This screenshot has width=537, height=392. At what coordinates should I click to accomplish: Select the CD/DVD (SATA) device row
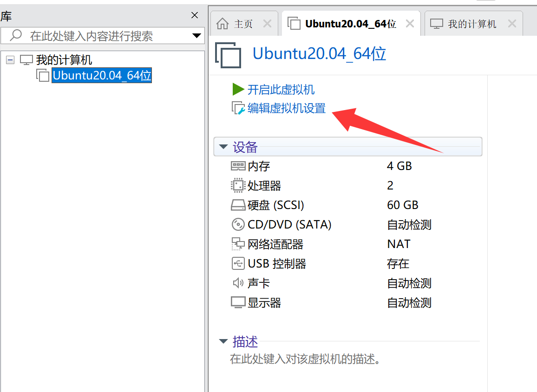[347, 225]
